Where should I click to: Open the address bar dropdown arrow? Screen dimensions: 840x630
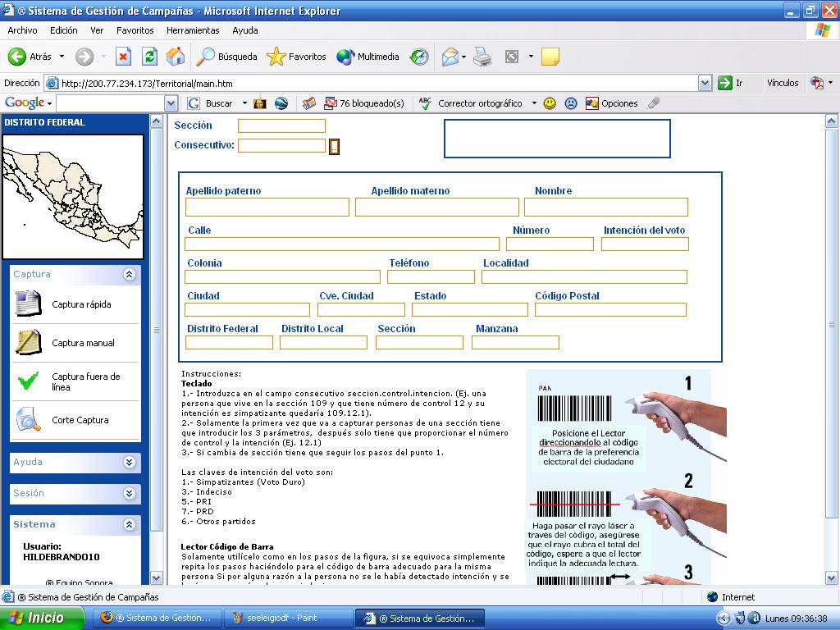[705, 83]
